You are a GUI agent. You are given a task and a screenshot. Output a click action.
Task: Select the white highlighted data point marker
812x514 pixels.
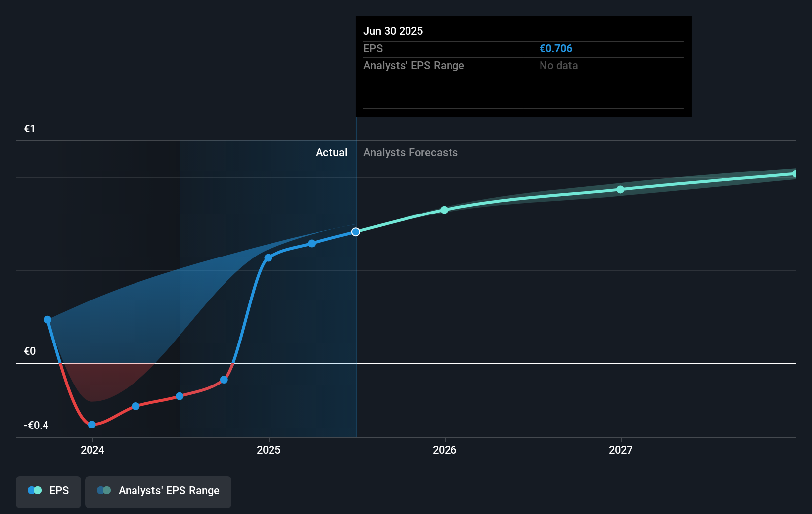[355, 231]
